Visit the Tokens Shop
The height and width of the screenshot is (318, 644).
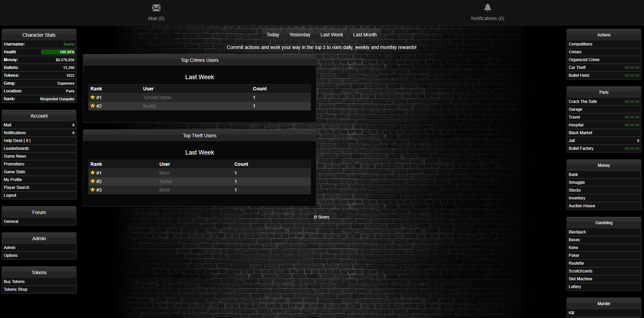point(16,289)
